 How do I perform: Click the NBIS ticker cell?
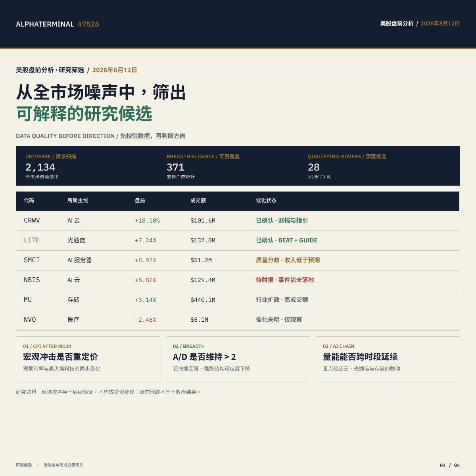tap(32, 280)
